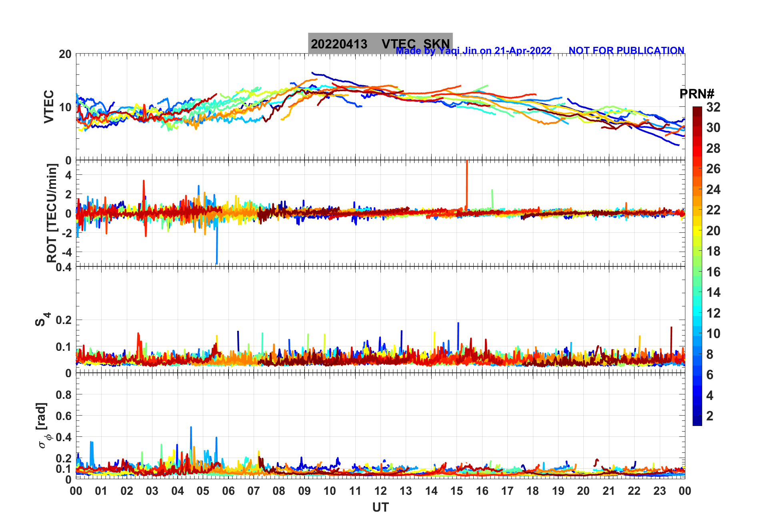Image resolution: width=761 pixels, height=532 pixels.
Task: Select the "4" tick on the ROT y-axis
Action: pyautogui.click(x=69, y=175)
